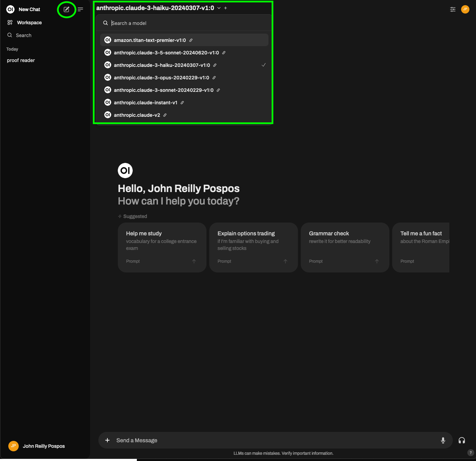Open the proof reader chat
This screenshot has width=476, height=461.
coord(21,60)
